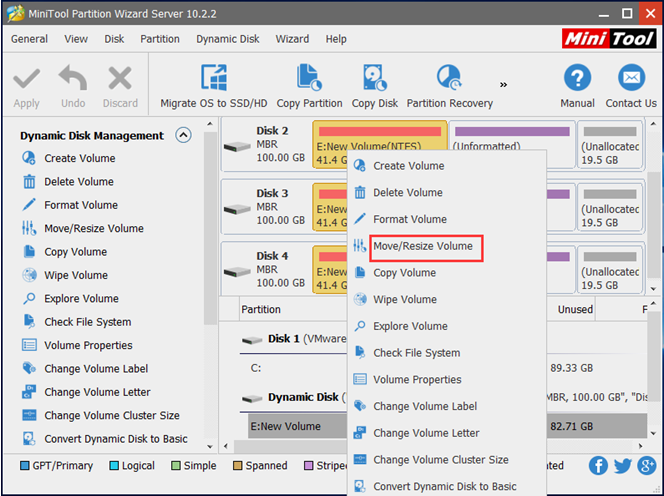Choose Check File System from context menu
The height and width of the screenshot is (496, 664).
(447, 353)
